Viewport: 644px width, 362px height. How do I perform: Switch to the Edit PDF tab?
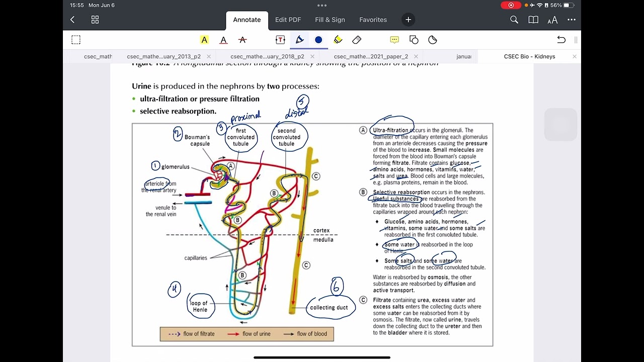pos(288,20)
